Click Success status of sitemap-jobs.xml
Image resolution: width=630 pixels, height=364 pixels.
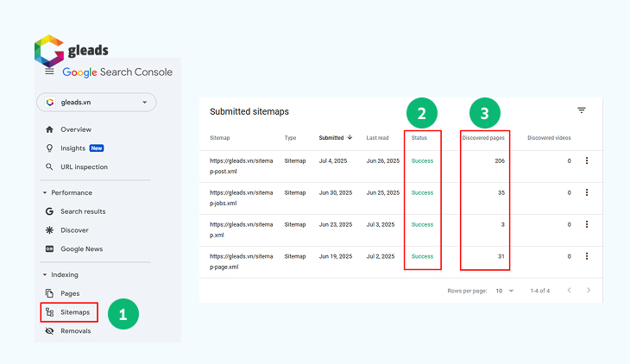(422, 193)
